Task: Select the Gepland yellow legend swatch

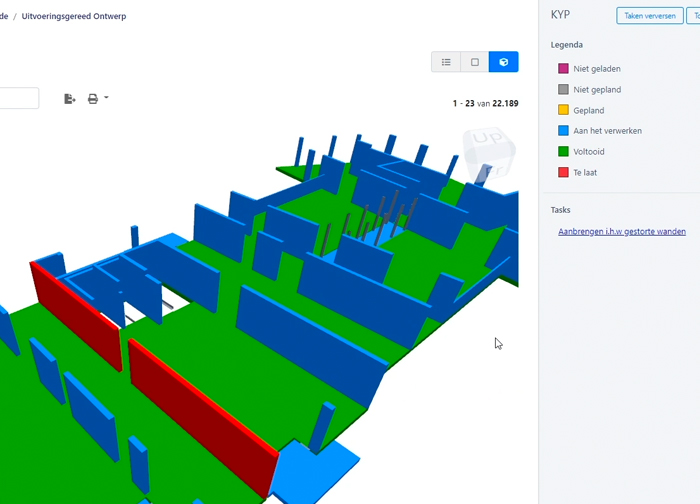Action: point(563,111)
